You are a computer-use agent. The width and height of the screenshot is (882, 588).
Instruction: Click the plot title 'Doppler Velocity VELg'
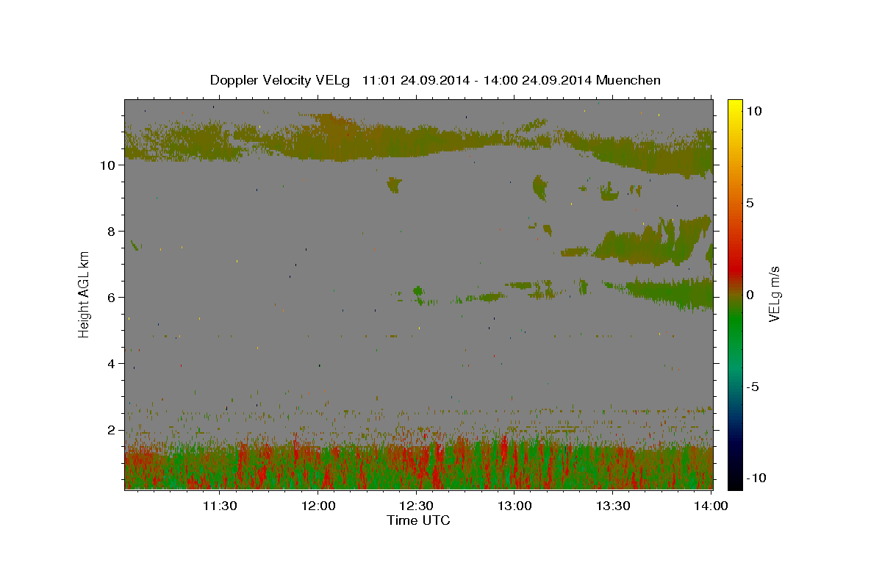coord(282,80)
